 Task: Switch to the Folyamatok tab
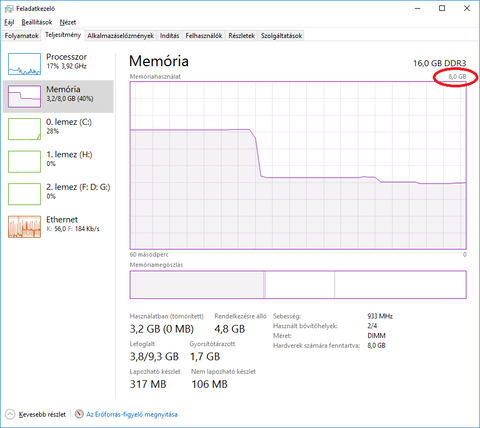(x=22, y=36)
